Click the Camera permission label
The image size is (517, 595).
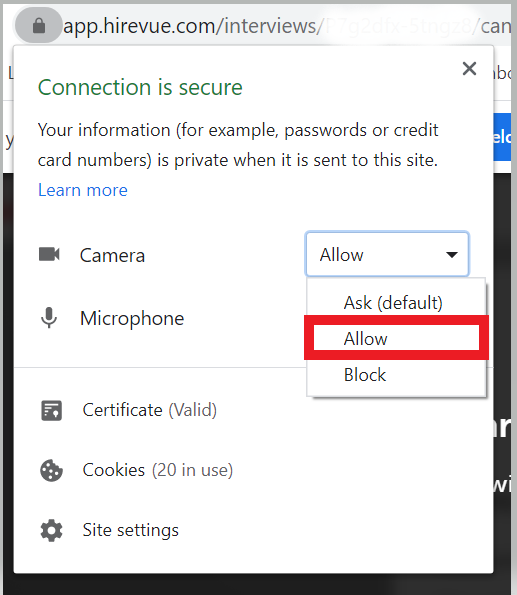click(x=112, y=255)
